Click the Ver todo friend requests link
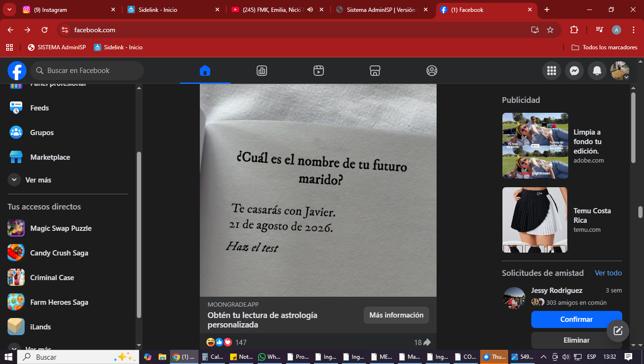 click(608, 273)
